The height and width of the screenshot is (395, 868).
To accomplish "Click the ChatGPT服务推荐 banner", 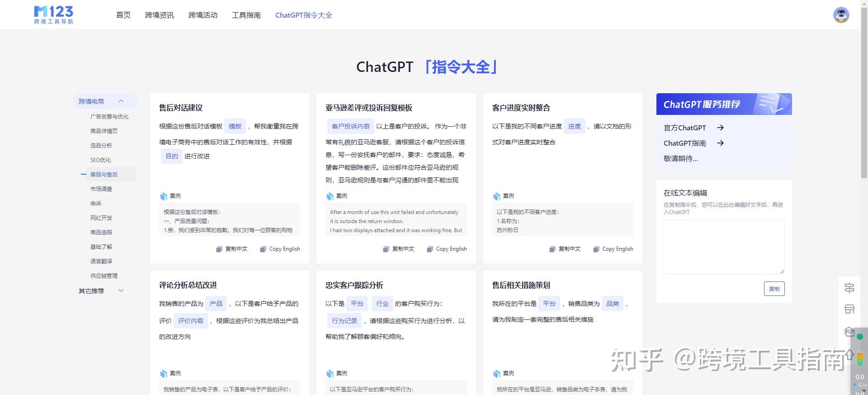I will tap(724, 104).
